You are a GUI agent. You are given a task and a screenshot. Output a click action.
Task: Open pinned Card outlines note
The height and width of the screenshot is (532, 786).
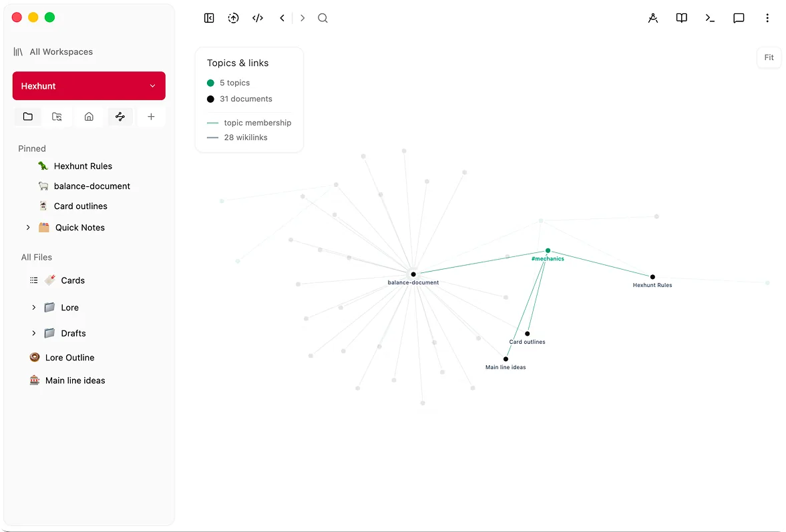pos(80,206)
